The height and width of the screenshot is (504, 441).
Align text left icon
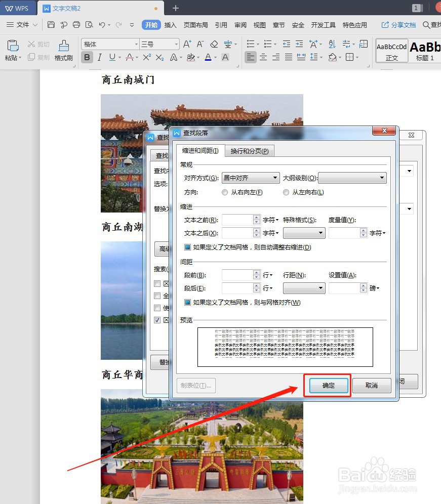tap(251, 57)
